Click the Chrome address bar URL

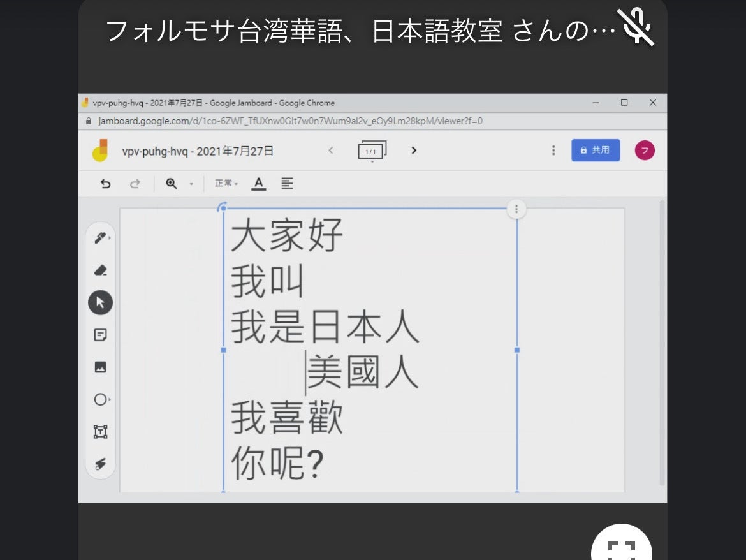[x=290, y=121]
